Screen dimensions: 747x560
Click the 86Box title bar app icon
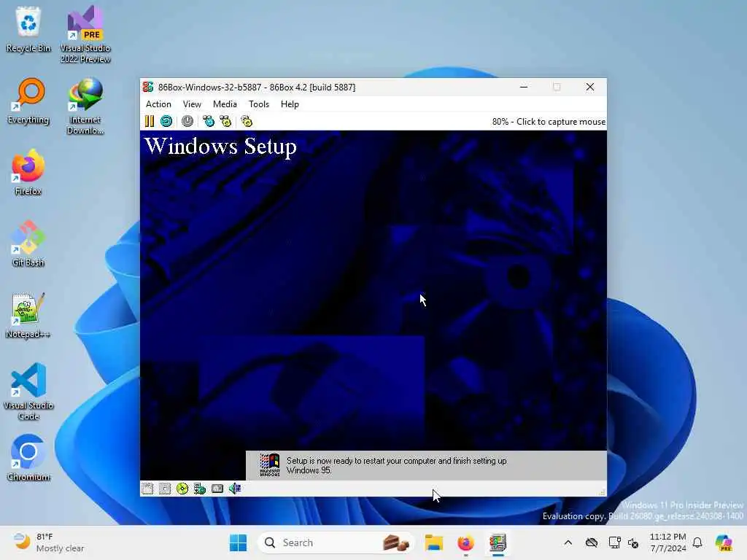(148, 87)
